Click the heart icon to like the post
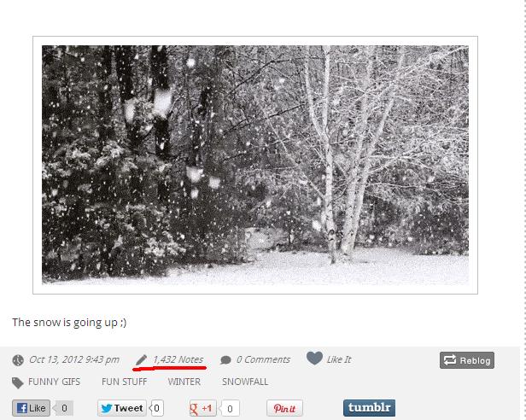This screenshot has width=526, height=420. [314, 359]
